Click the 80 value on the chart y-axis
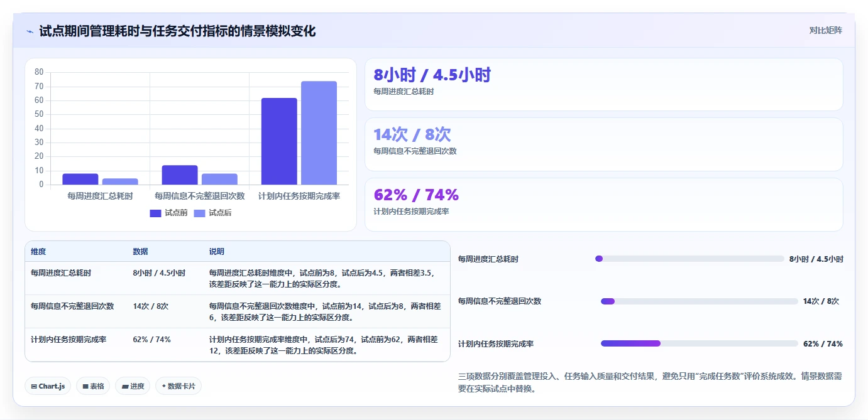Screen dimensions: 868x420 [39, 72]
